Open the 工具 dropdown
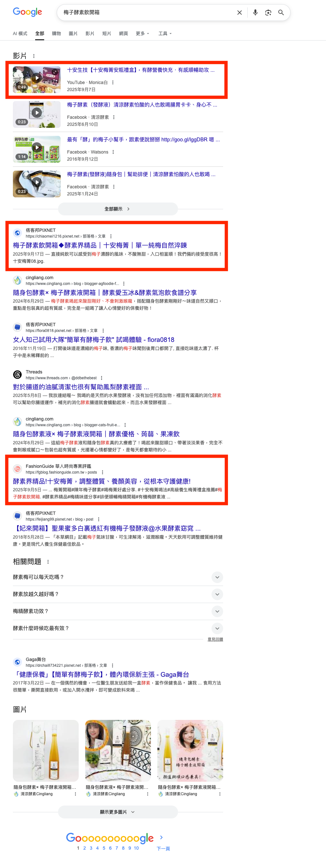 [165, 34]
